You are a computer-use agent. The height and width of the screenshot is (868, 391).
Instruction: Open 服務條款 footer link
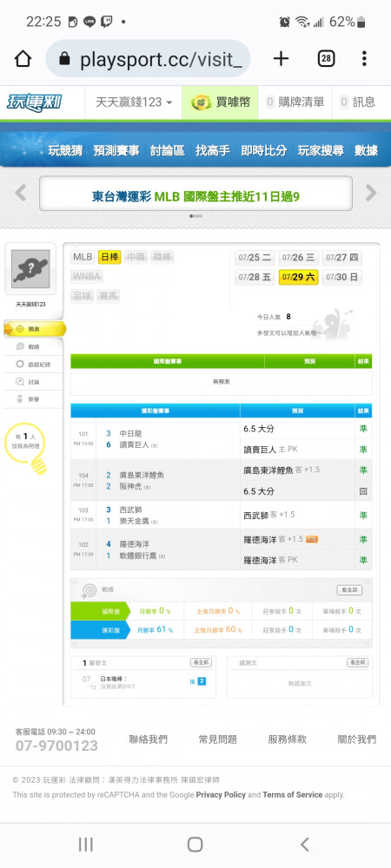pos(287,739)
